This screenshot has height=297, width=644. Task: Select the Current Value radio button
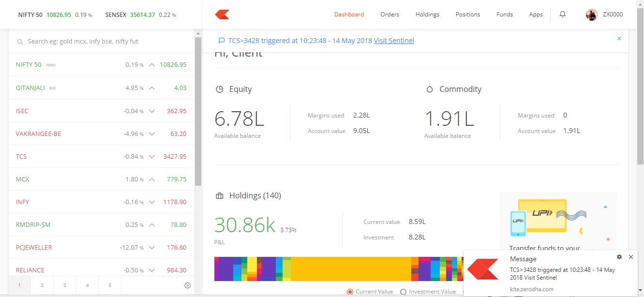[x=350, y=292]
